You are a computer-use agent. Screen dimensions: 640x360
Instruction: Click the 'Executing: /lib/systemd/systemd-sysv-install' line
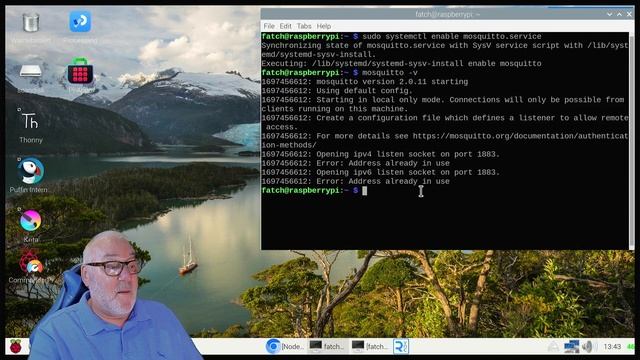coord(401,64)
